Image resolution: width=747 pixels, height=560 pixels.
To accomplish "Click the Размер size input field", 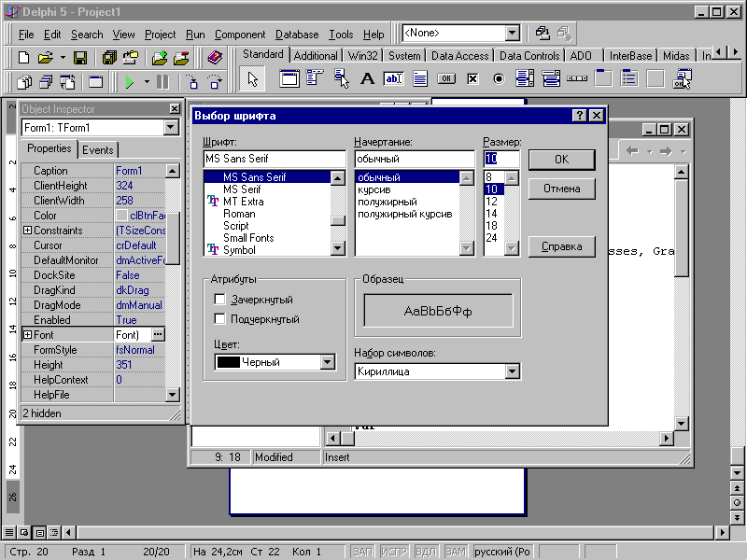I will tap(501, 159).
